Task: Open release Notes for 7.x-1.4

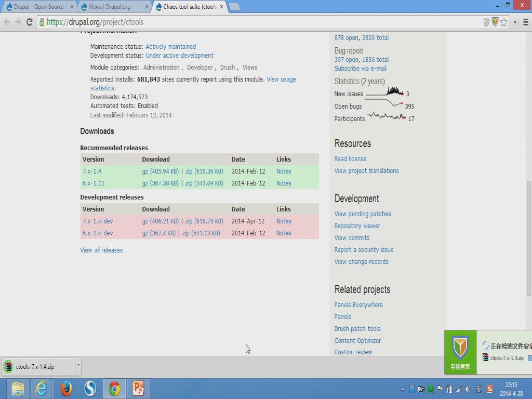Action: pos(284,171)
